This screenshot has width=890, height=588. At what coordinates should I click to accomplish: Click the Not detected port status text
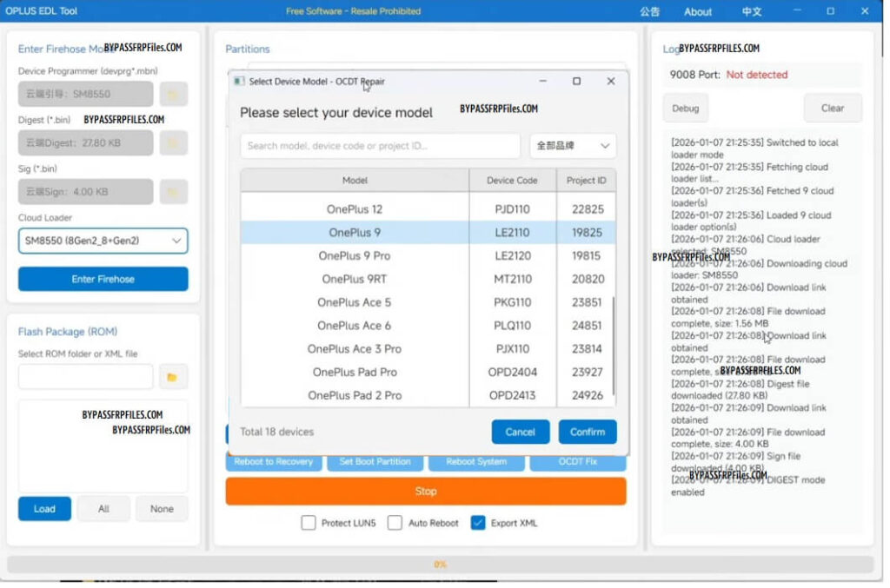pos(757,75)
